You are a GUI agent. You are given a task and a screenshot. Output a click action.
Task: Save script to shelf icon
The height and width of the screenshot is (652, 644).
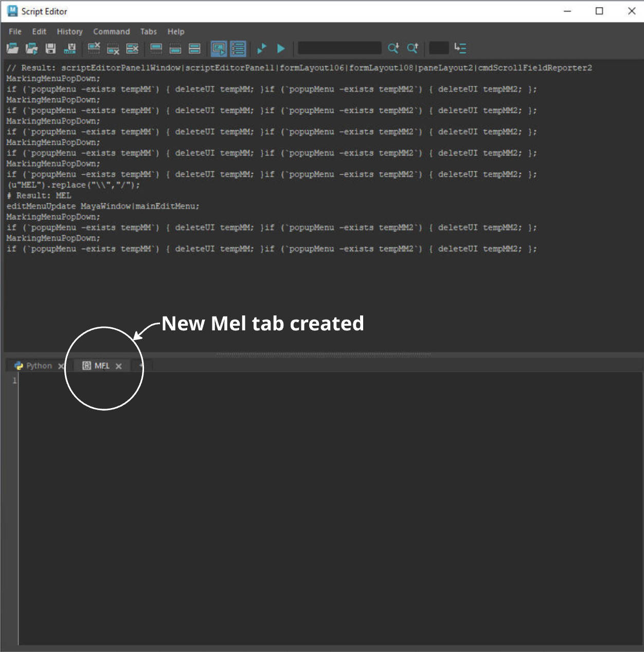[x=70, y=48]
